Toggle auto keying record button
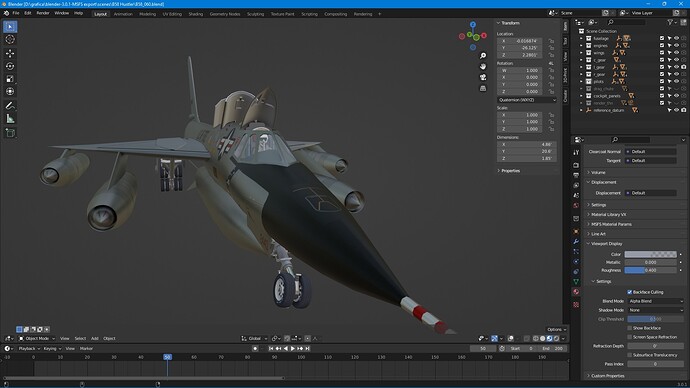This screenshot has width=690, height=388. tap(255, 348)
